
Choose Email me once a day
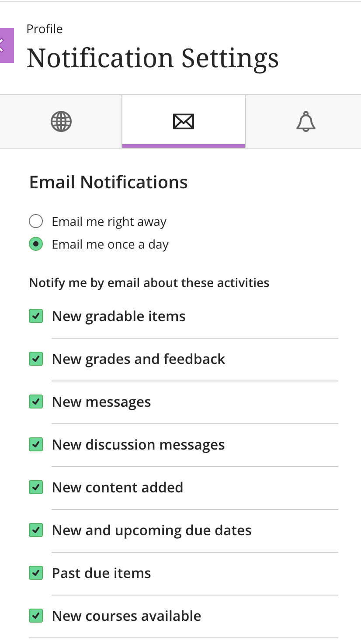point(36,244)
